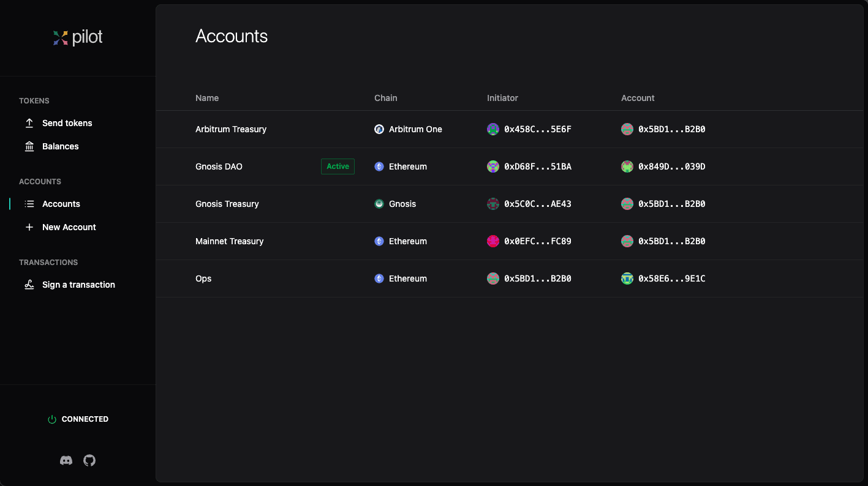Click the CONNECTED status label
The height and width of the screenshot is (486, 868).
[x=85, y=419]
